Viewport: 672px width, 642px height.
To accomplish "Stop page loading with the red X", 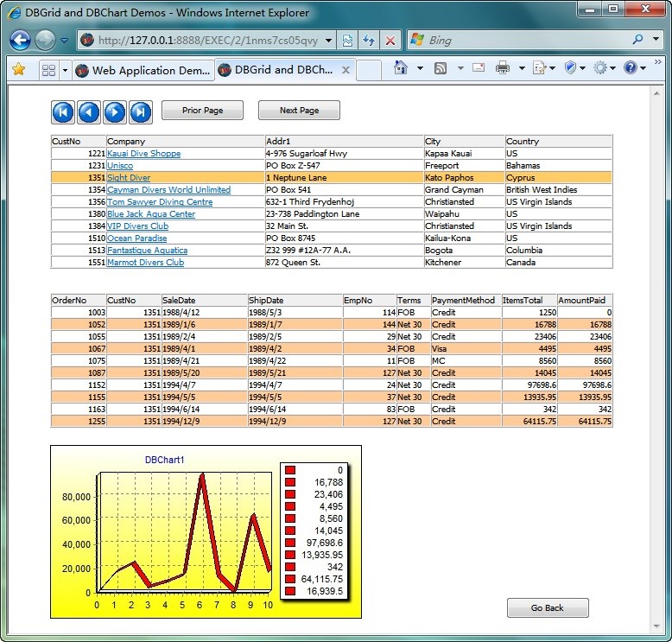I will 390,40.
